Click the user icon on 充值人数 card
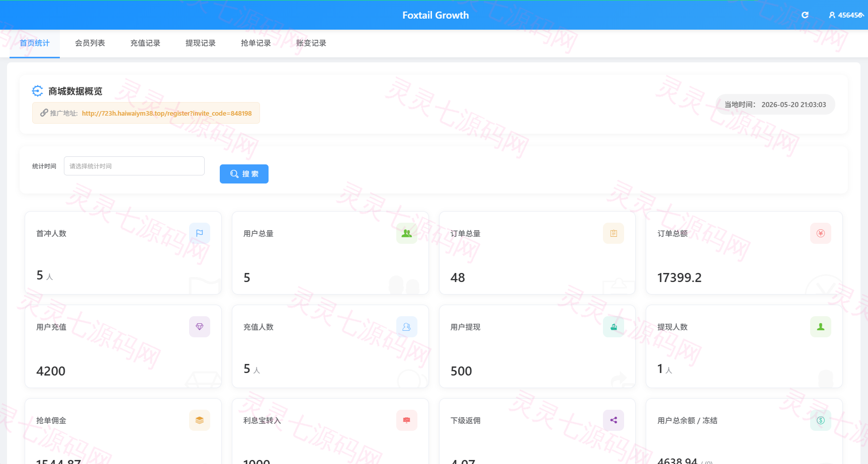 407,327
